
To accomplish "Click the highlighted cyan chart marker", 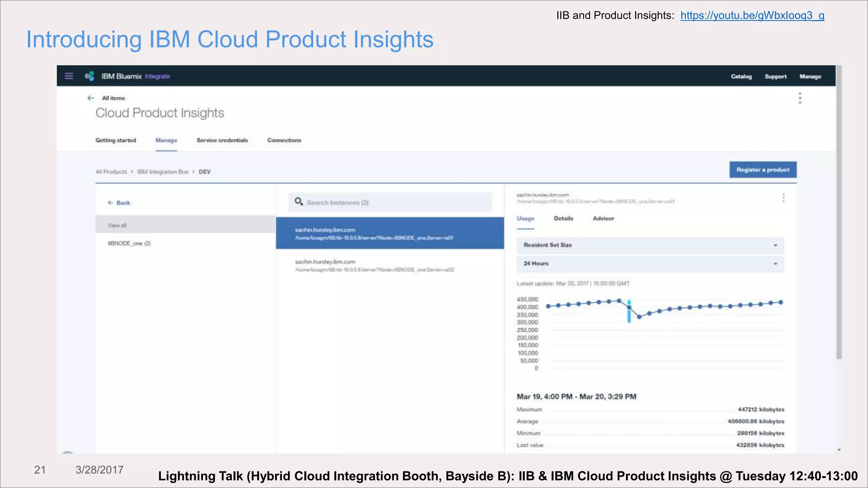I will point(629,311).
